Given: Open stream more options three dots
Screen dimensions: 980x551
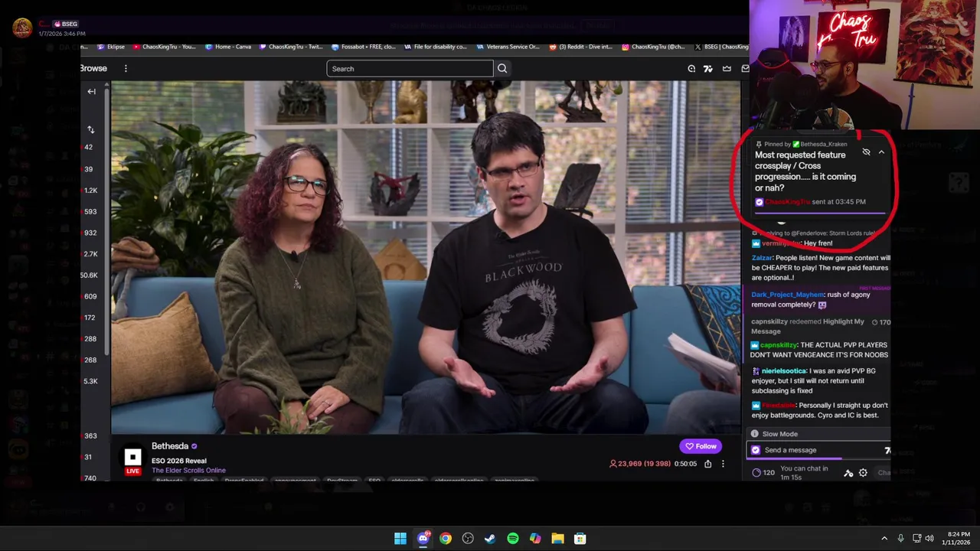Looking at the screenshot, I should click(x=723, y=464).
